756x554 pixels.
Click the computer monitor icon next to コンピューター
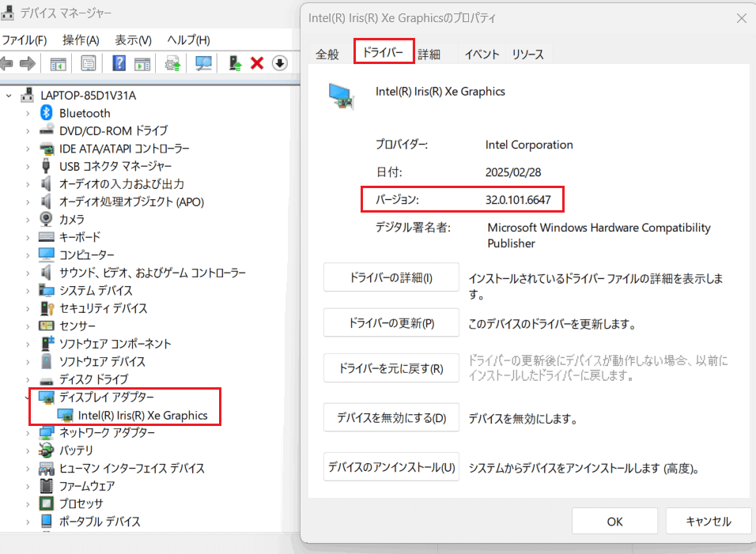click(x=47, y=254)
